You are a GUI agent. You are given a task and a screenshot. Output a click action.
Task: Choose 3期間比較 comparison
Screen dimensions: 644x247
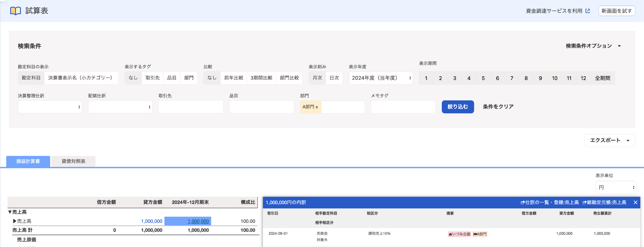click(261, 78)
